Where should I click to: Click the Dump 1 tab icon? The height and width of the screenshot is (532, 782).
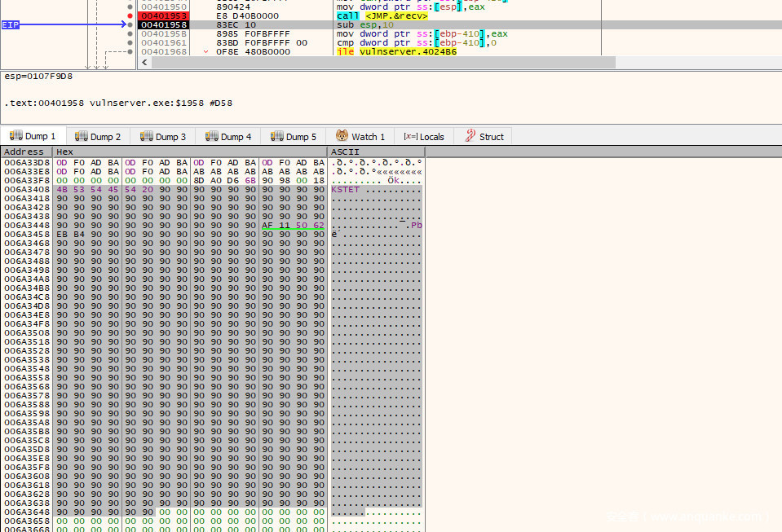click(15, 137)
